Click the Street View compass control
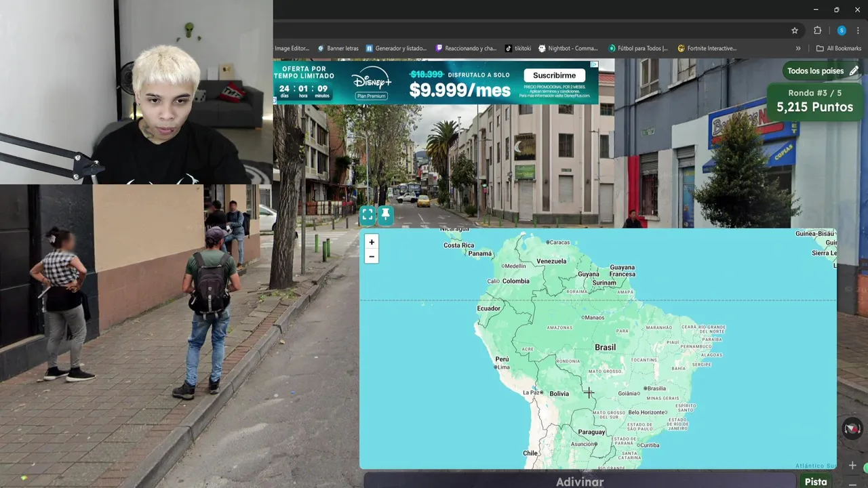The height and width of the screenshot is (488, 868). tap(852, 428)
